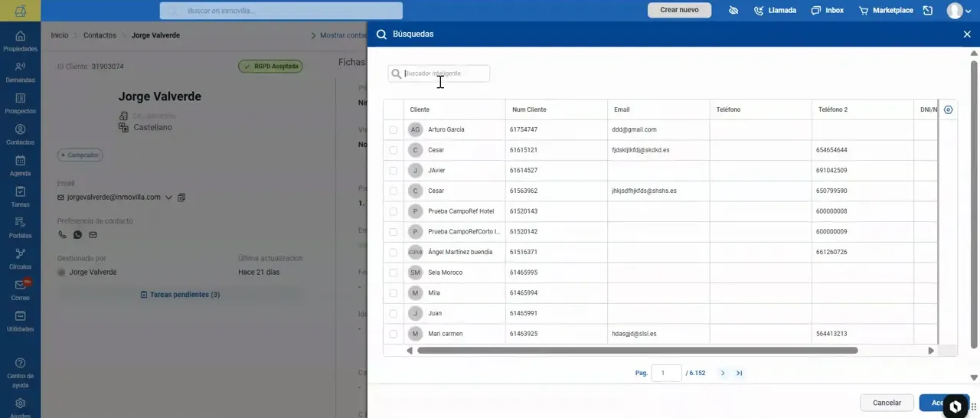Image resolution: width=980 pixels, height=418 pixels.
Task: Click the Cancelar button
Action: [x=887, y=403]
